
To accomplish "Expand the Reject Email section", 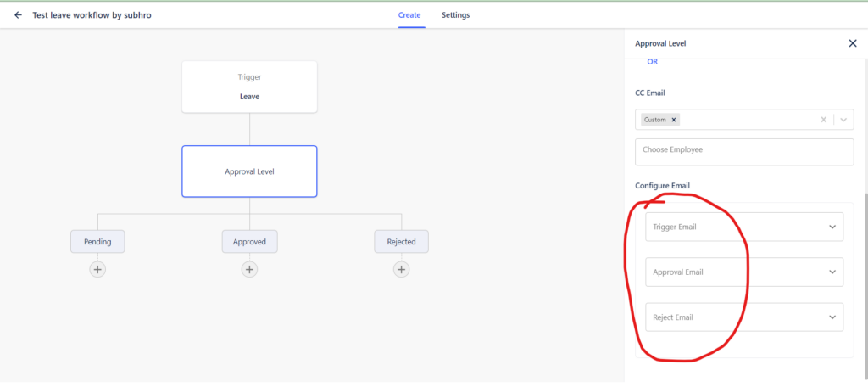I will (744, 317).
